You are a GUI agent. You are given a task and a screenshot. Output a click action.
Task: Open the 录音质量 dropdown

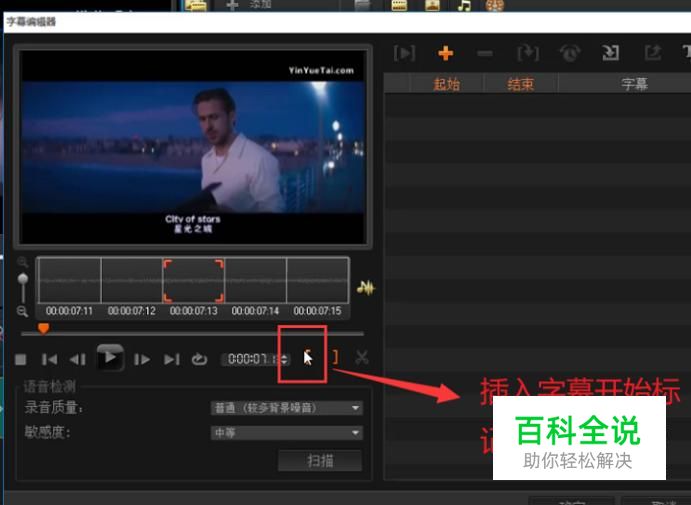click(287, 408)
